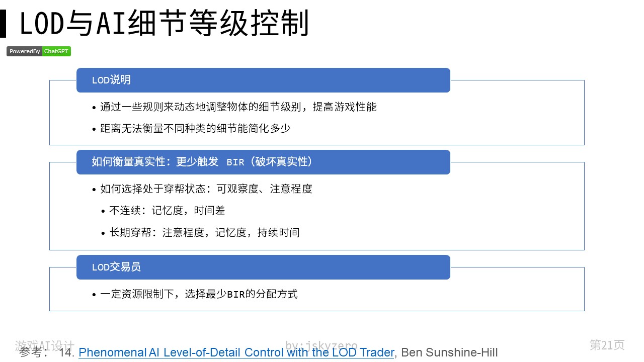The height and width of the screenshot is (362, 644).
Task: Click the page number 第21页
Action: (607, 345)
